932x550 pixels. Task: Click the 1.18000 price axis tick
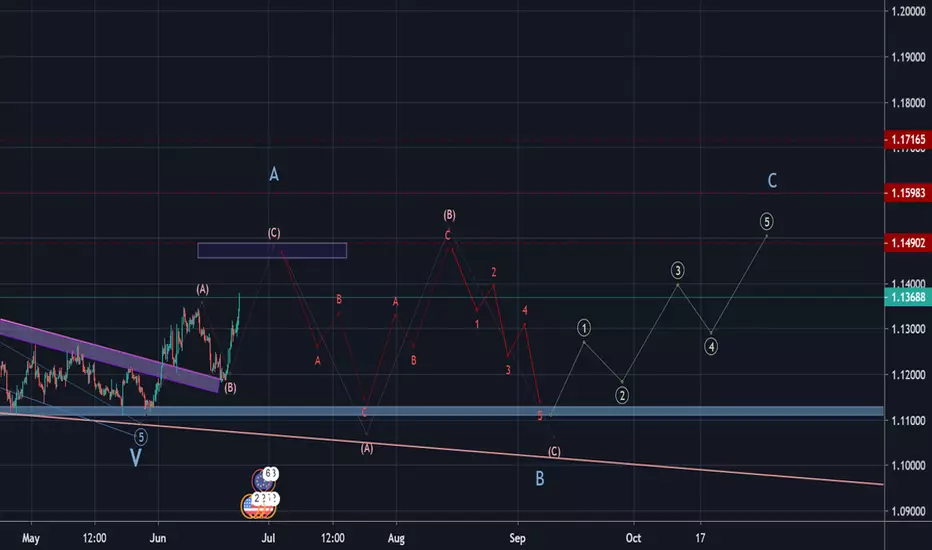[x=908, y=103]
